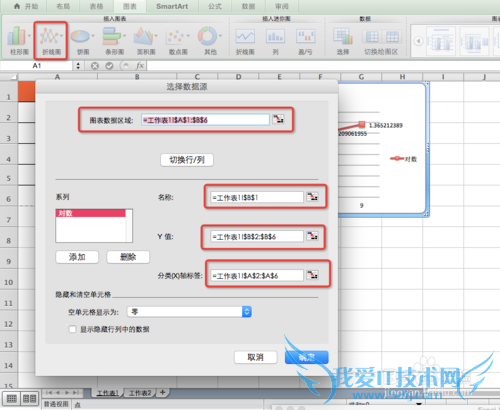Click the Switch Row/Column (切换行/列) button
Screen dimensions: 500x410
pyautogui.click(x=187, y=160)
